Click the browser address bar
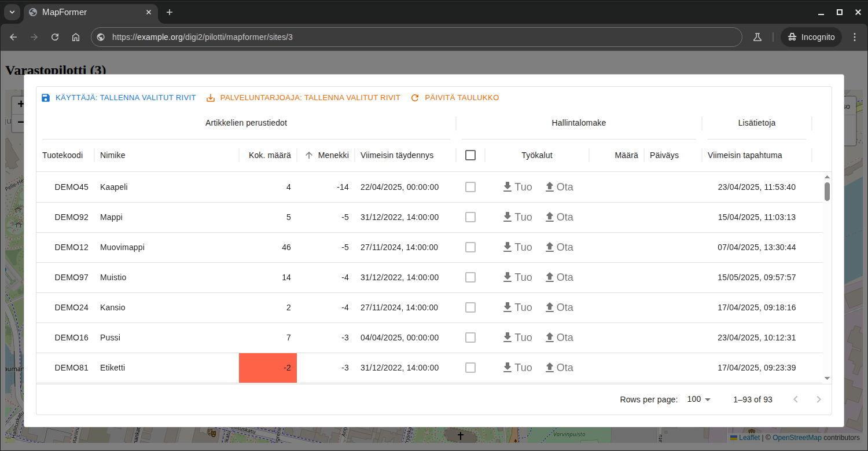The height and width of the screenshot is (451, 868). pyautogui.click(x=417, y=37)
